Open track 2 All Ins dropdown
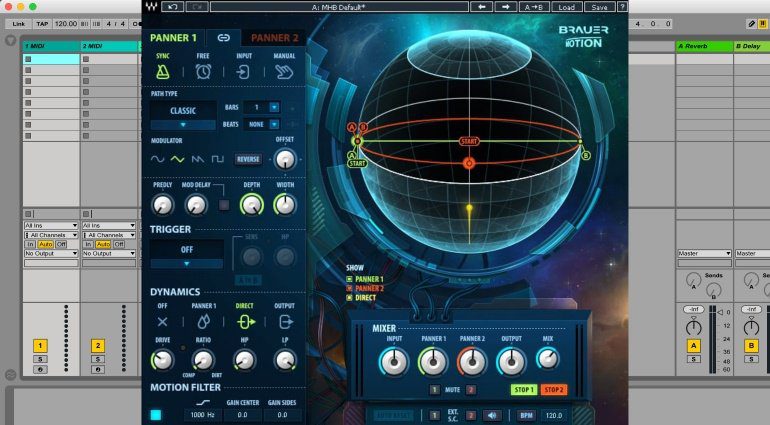Screen dimensions: 770x425 pyautogui.click(x=109, y=226)
